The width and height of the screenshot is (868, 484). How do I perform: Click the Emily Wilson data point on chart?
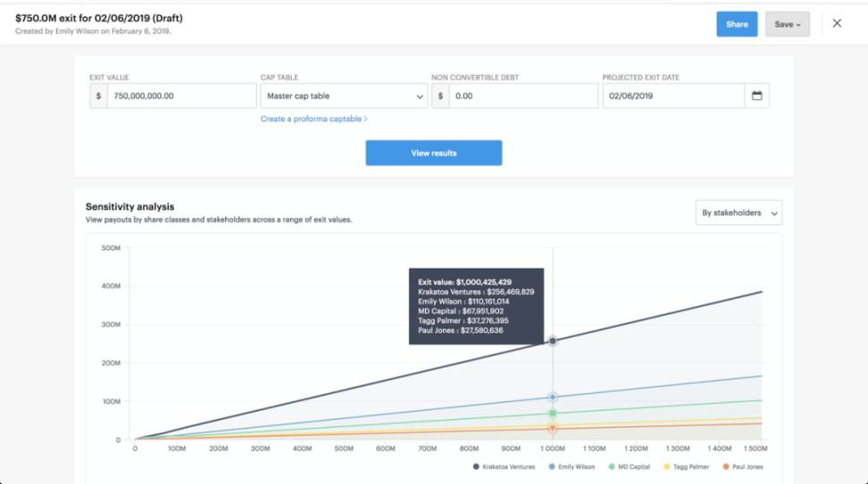[553, 397]
